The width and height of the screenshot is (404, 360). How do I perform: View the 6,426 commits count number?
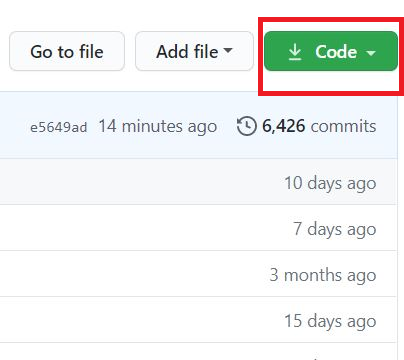point(283,126)
